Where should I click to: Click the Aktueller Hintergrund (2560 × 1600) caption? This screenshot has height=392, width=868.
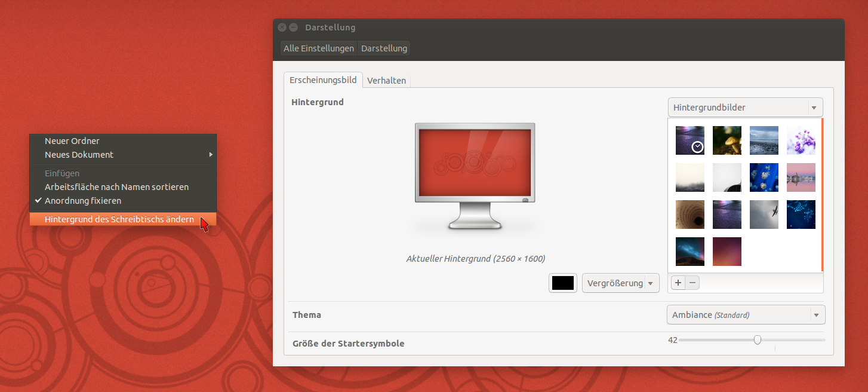coord(476,259)
